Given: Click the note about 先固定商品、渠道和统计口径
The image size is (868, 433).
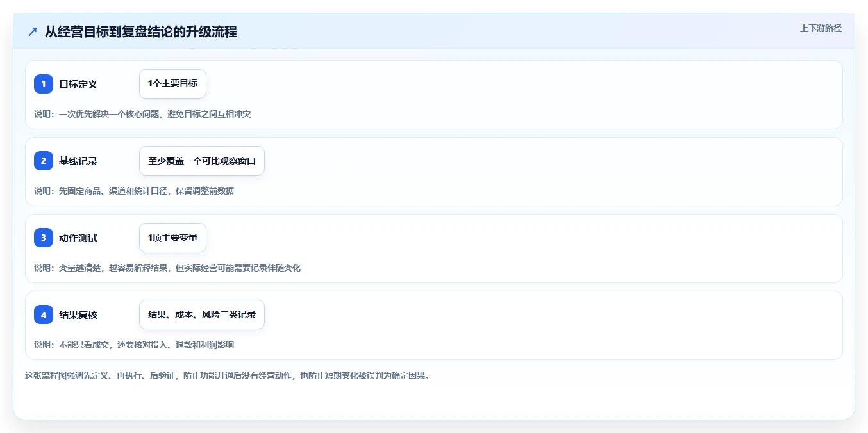Looking at the screenshot, I should coord(134,191).
